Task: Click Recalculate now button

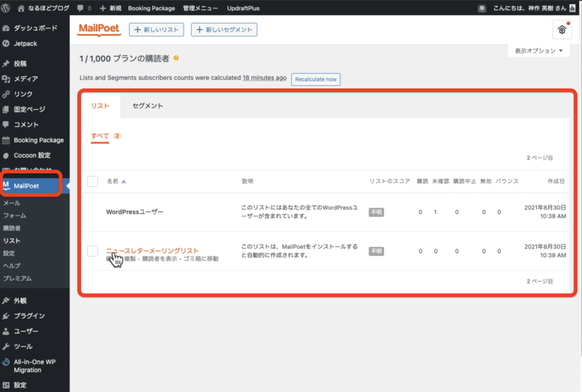Action: pyautogui.click(x=316, y=80)
